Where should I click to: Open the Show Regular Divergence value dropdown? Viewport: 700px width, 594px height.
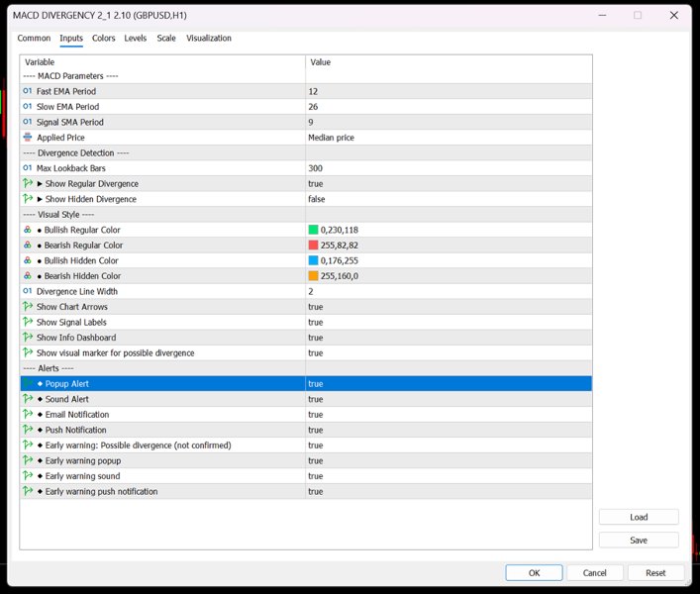click(x=449, y=183)
